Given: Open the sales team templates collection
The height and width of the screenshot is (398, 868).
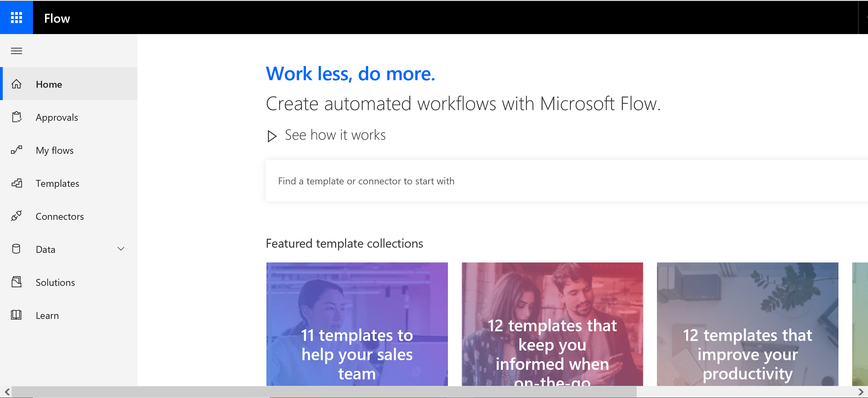Looking at the screenshot, I should pyautogui.click(x=357, y=324).
